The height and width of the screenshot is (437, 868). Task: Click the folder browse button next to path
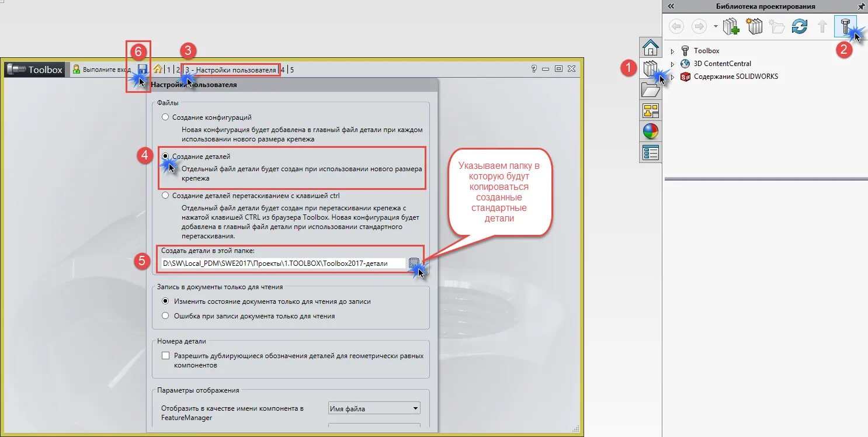[414, 263]
